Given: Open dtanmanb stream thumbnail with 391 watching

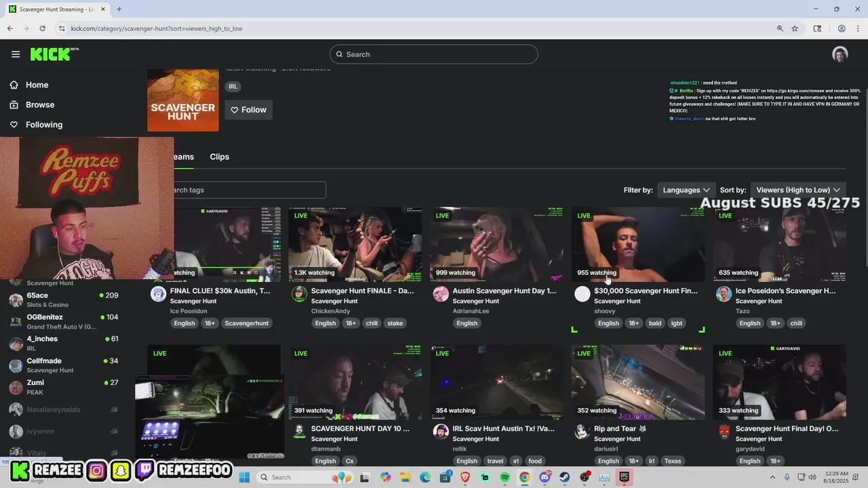Looking at the screenshot, I should [x=355, y=382].
